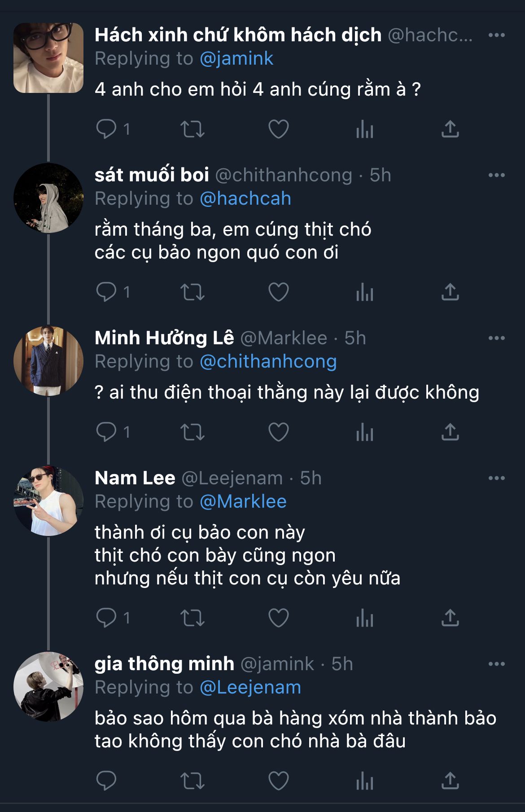Reply to the 'cúng rằm' tweet
525x812 pixels.
tap(106, 129)
